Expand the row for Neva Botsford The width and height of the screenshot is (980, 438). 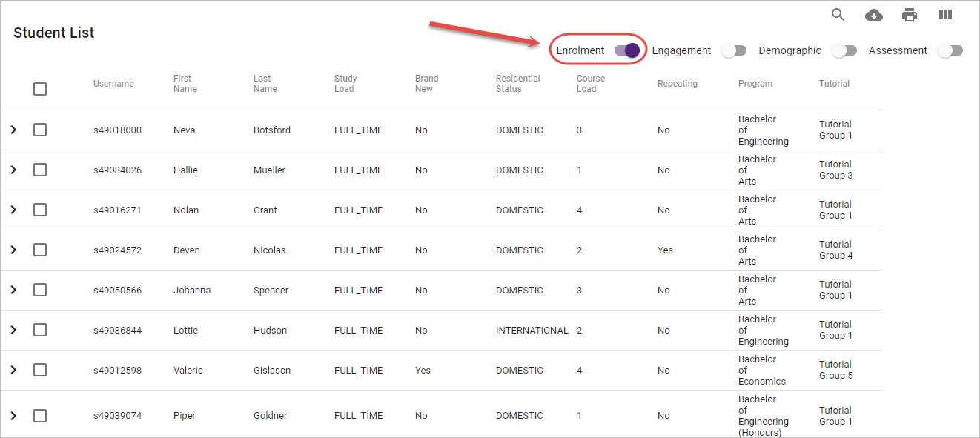pos(13,130)
